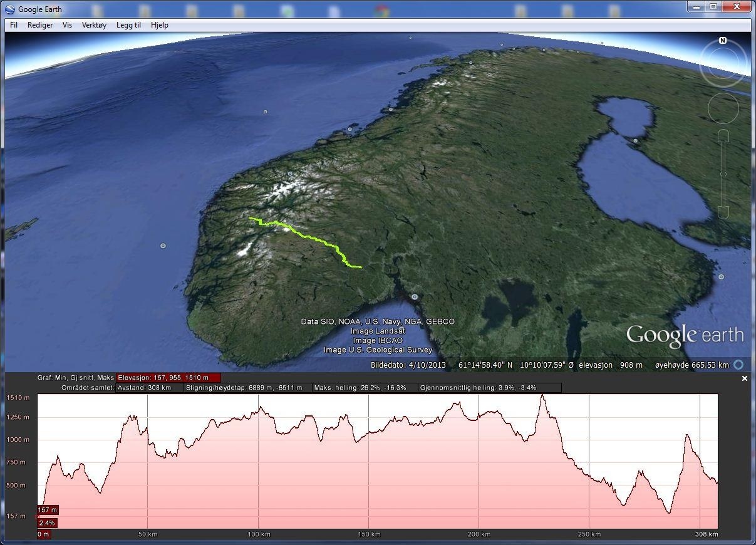This screenshot has height=545, width=756.
Task: Click the 0 m distance label
Action: 43,534
